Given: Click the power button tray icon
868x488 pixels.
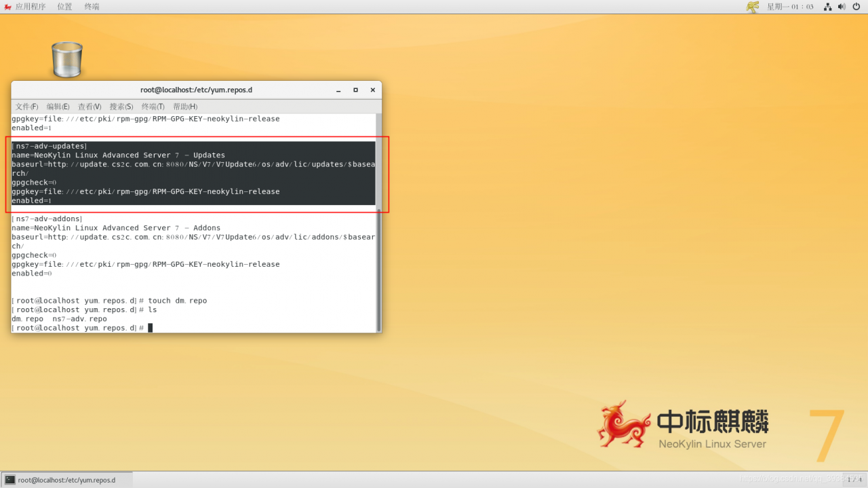Looking at the screenshot, I should (856, 7).
